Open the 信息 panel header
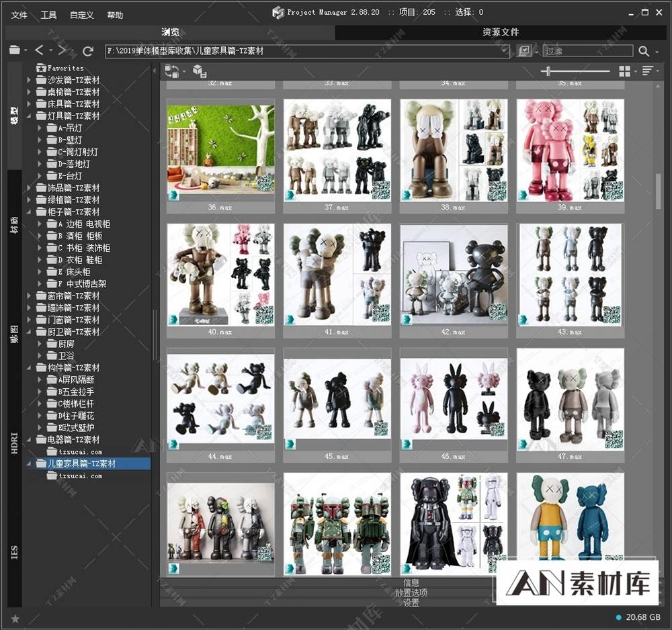 411,582
